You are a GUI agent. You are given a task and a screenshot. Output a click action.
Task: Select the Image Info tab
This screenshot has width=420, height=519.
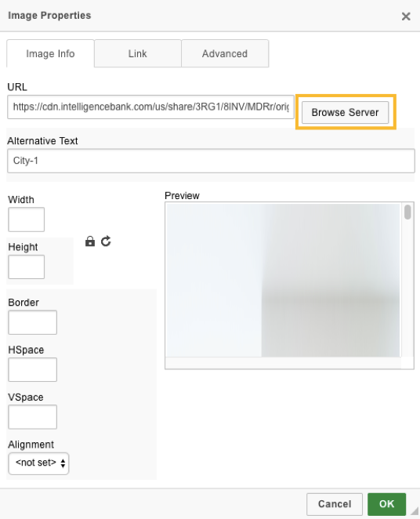point(50,53)
